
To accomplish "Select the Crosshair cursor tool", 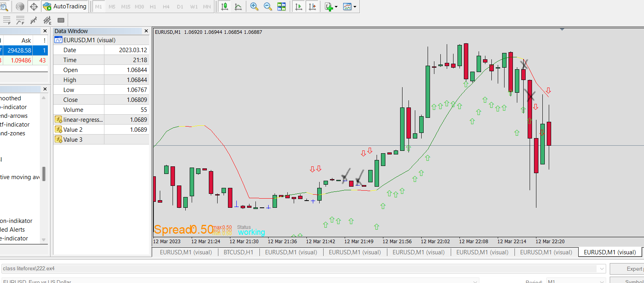I will [x=34, y=6].
